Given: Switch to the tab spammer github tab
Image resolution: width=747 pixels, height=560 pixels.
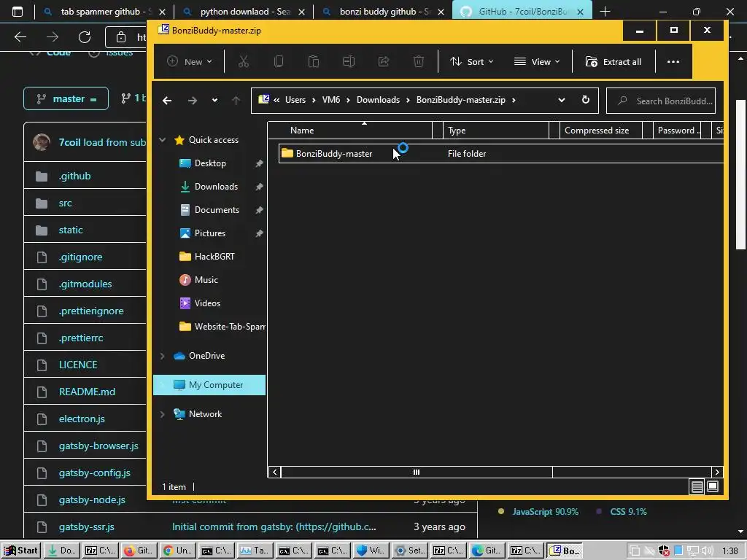Looking at the screenshot, I should pyautogui.click(x=104, y=12).
